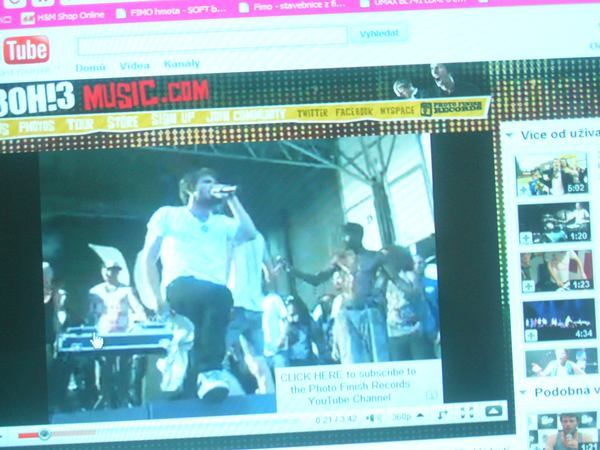
Task: Open the Kanály navigation link
Action: point(182,64)
